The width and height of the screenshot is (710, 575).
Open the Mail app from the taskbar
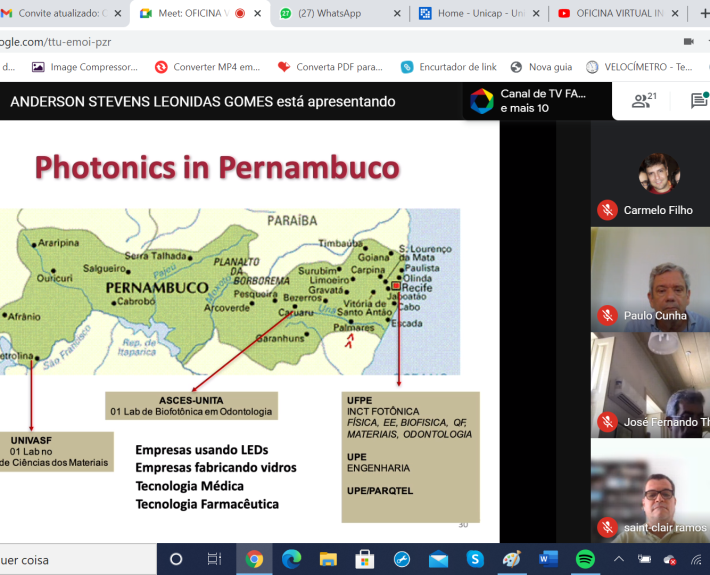point(438,559)
